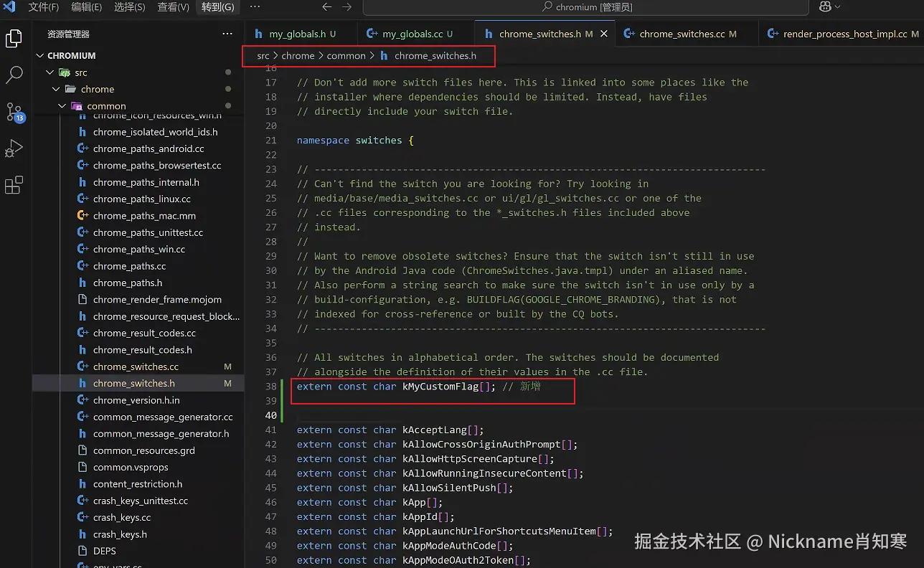Open common_message_generator.h file
Viewport: 924px width, 568px height.
pos(161,433)
